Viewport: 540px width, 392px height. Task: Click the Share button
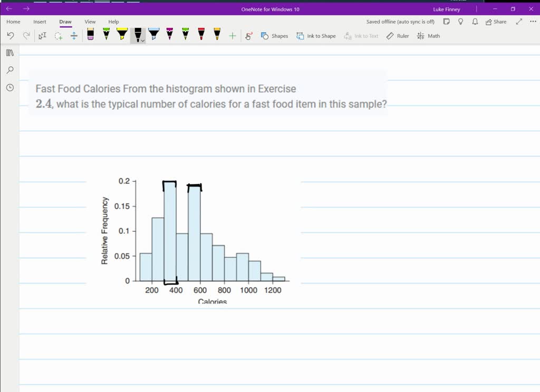tap(497, 22)
